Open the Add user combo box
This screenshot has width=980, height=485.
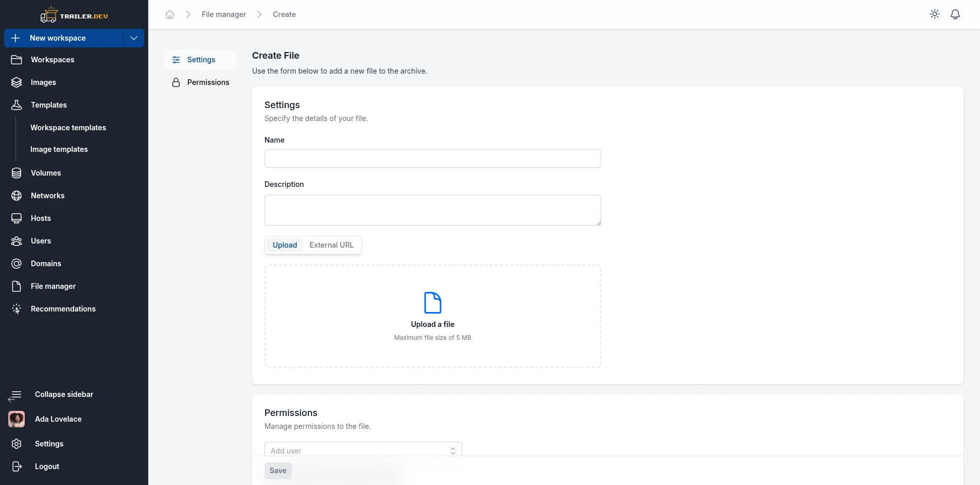(x=363, y=449)
